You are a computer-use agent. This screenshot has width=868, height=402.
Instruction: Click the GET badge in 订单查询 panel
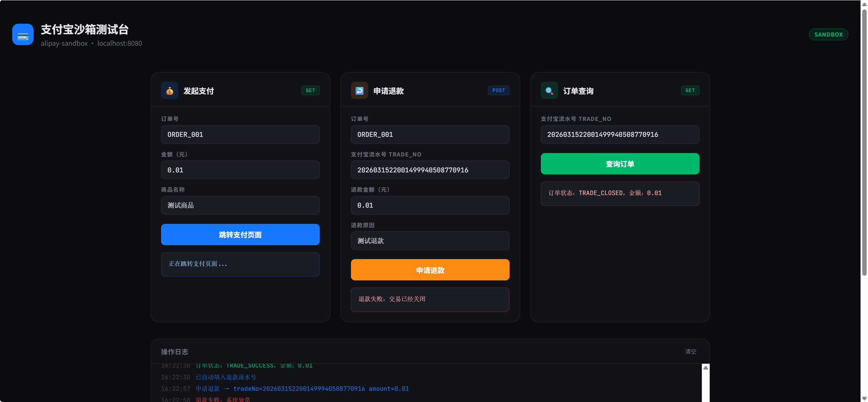(x=690, y=90)
